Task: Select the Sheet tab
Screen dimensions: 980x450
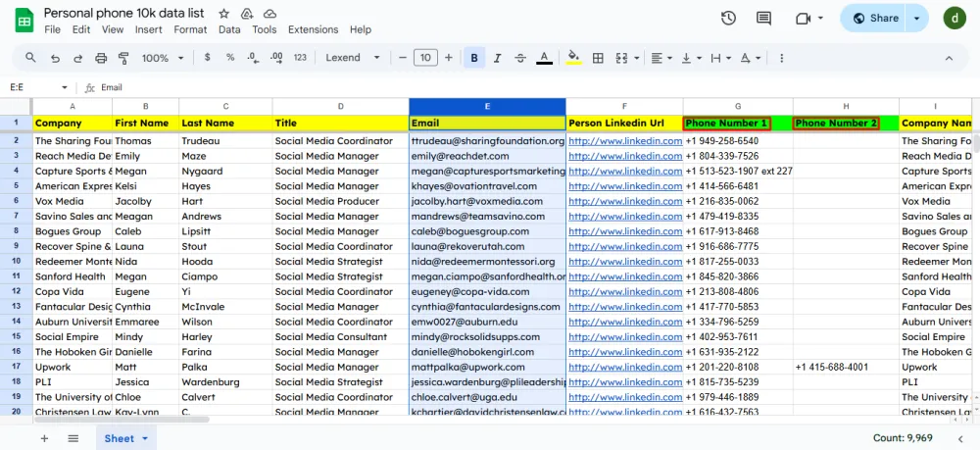Action: [x=125, y=438]
